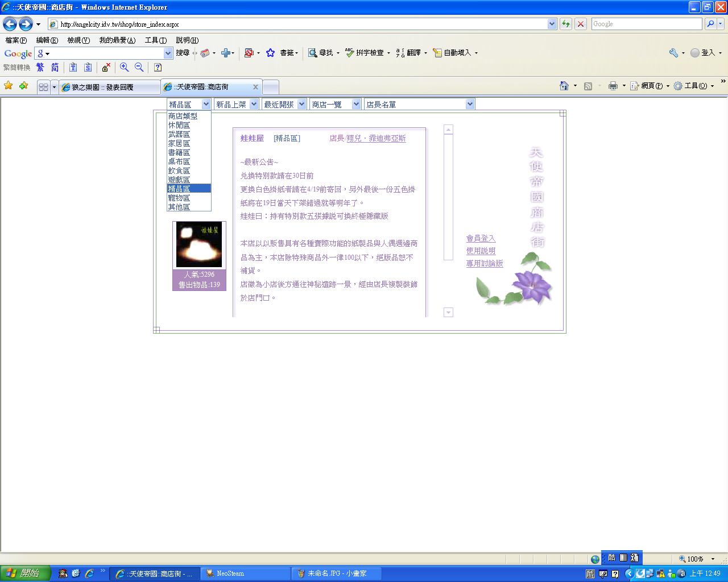728x582 pixels.
Task: Click the 娃娃屋 shop thumbnail image
Action: tap(199, 245)
